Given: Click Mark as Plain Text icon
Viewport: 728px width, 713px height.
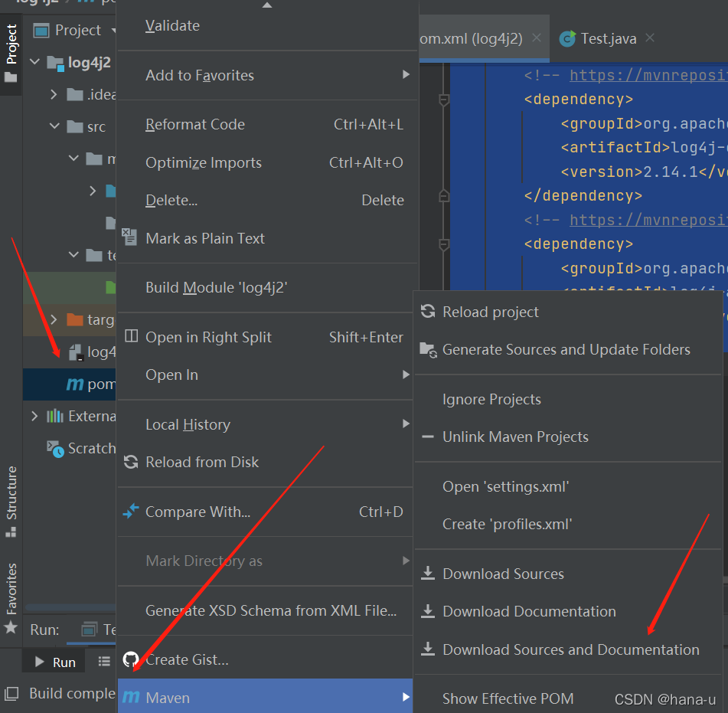Looking at the screenshot, I should click(x=129, y=237).
